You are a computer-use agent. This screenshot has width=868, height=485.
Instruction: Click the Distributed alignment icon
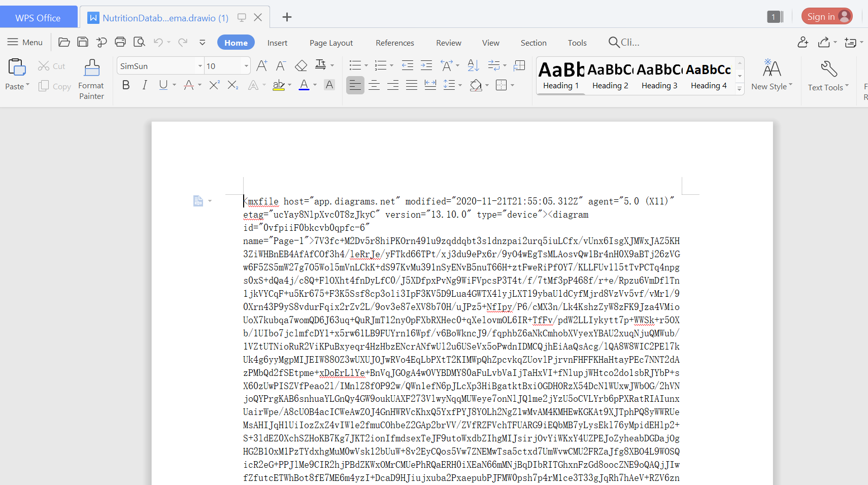(430, 85)
